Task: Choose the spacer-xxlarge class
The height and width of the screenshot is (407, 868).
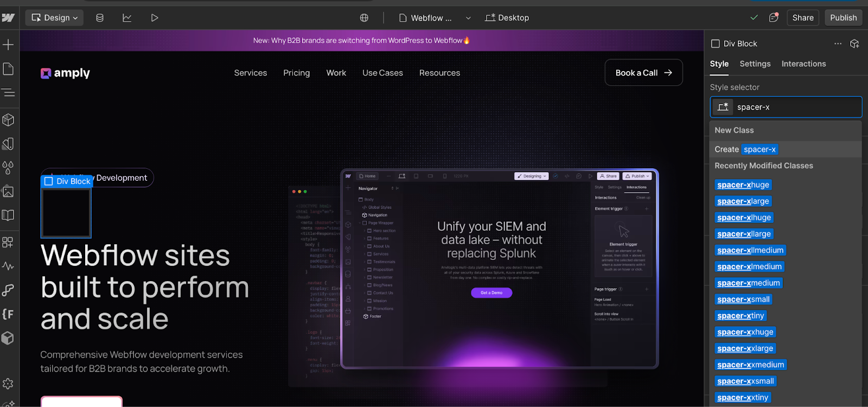Action: point(745,348)
